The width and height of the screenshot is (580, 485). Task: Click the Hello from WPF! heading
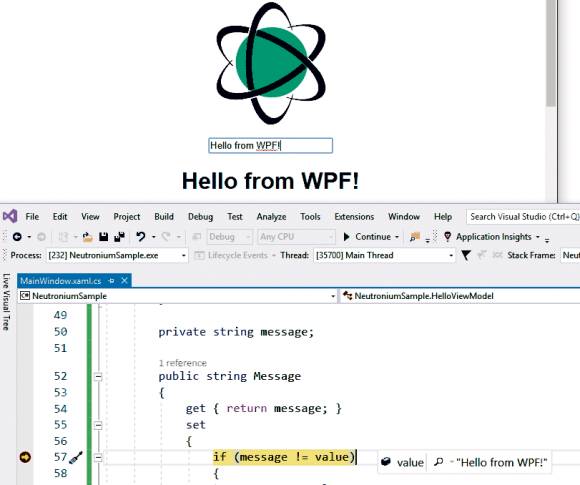tap(270, 181)
